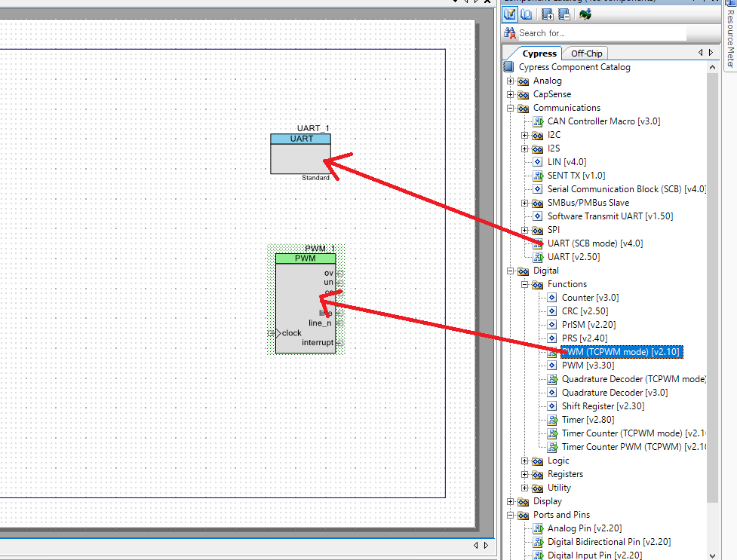Select Timer Counter PWM (TCPWM) icon

pos(552,447)
